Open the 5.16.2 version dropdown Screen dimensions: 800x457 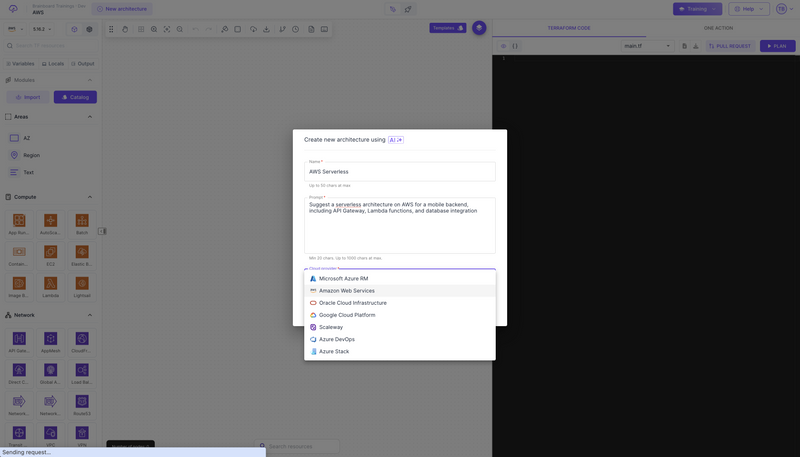42,29
